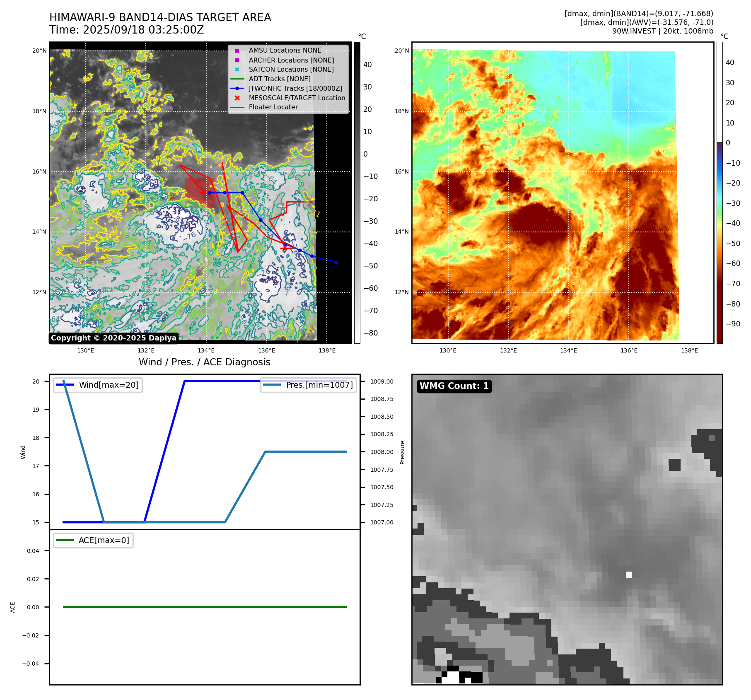Click the green ACE line in the diagnosis plot
751x700 pixels.
coord(205,607)
